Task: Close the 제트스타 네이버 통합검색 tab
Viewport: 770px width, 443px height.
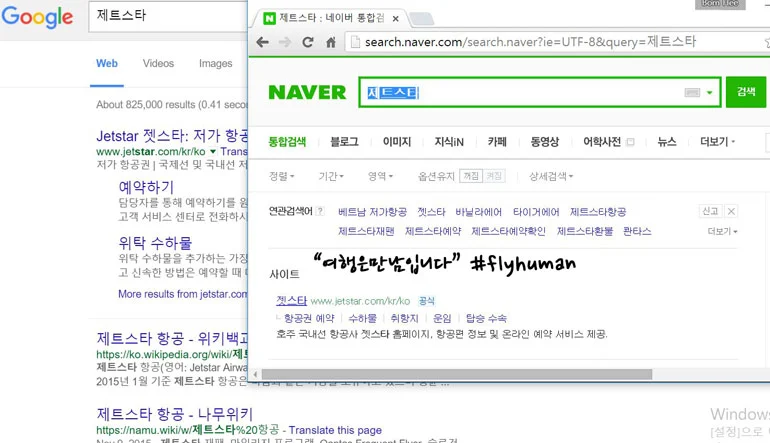Action: tap(395, 19)
